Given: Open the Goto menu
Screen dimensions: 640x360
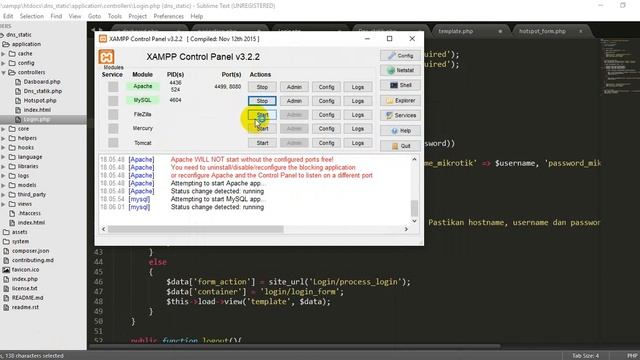Looking at the screenshot, I should coord(94,16).
